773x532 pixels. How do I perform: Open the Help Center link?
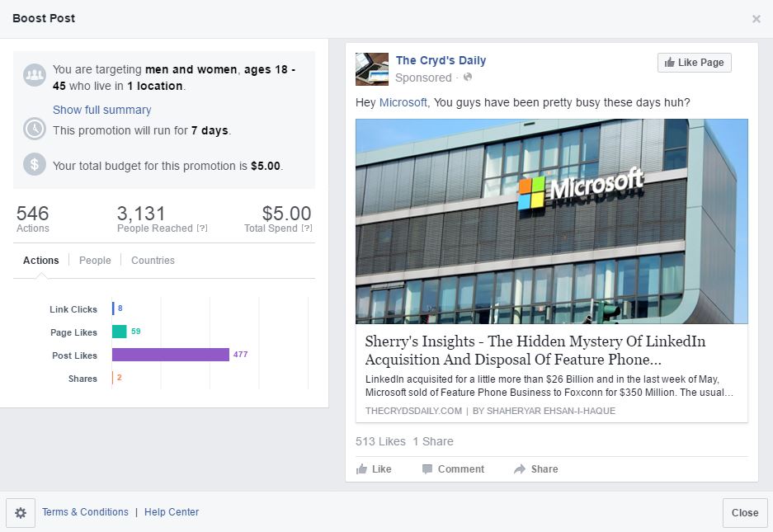tap(172, 512)
